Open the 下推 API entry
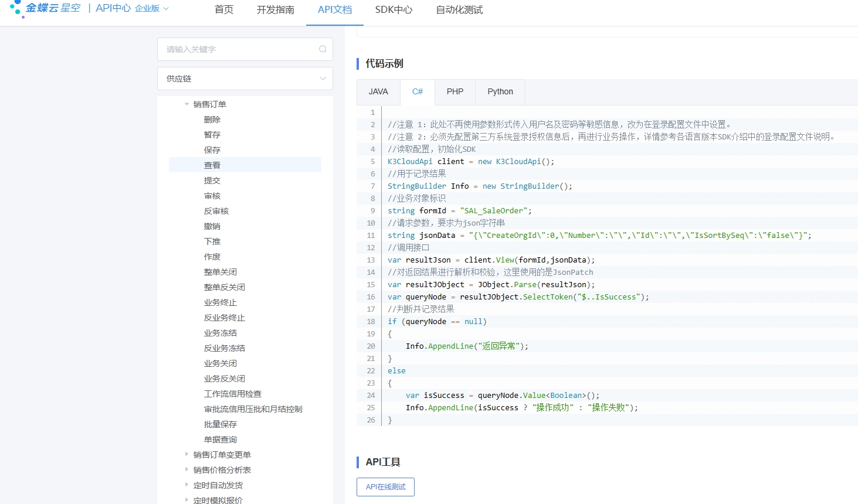This screenshot has height=504, width=858. (x=212, y=241)
